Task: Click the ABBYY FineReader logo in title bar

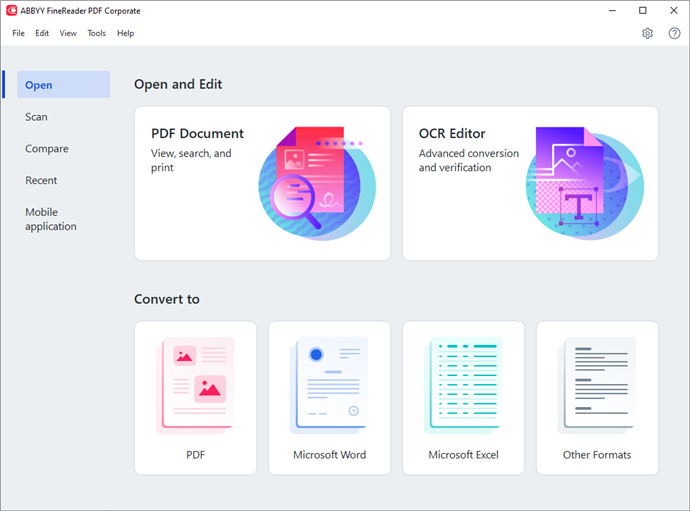Action: (x=11, y=11)
